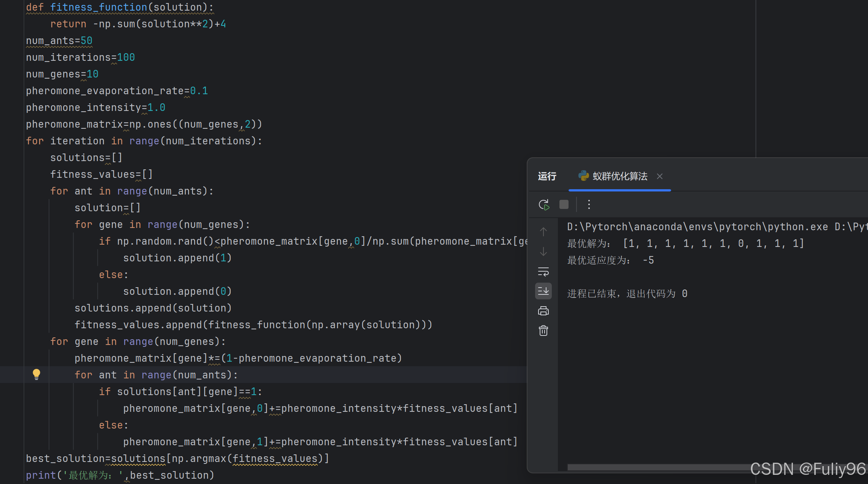The width and height of the screenshot is (868, 484).
Task: Click the 'solutions=[]' line
Action: tap(86, 158)
